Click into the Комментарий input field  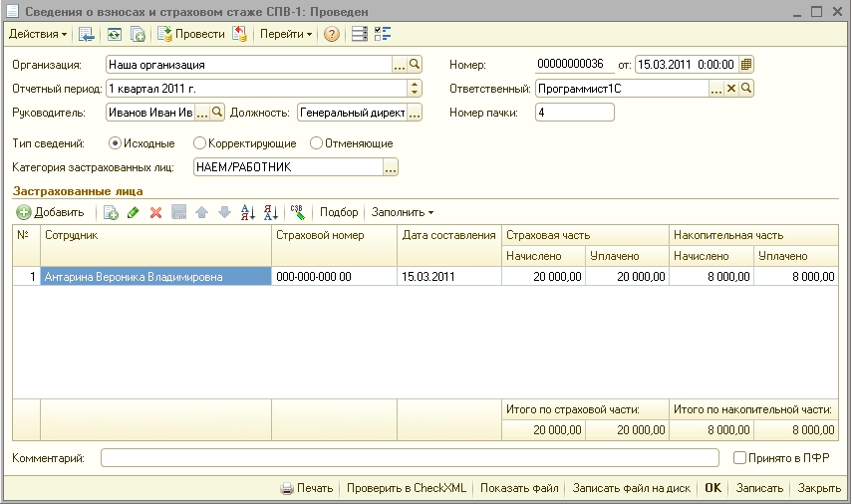tap(410, 458)
